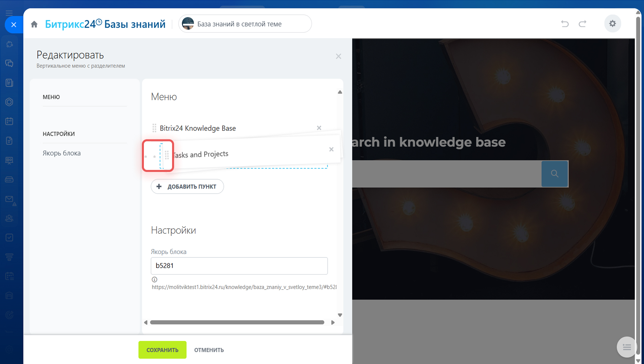Click the Битрикс24 Базы знаний logo

[x=105, y=24]
